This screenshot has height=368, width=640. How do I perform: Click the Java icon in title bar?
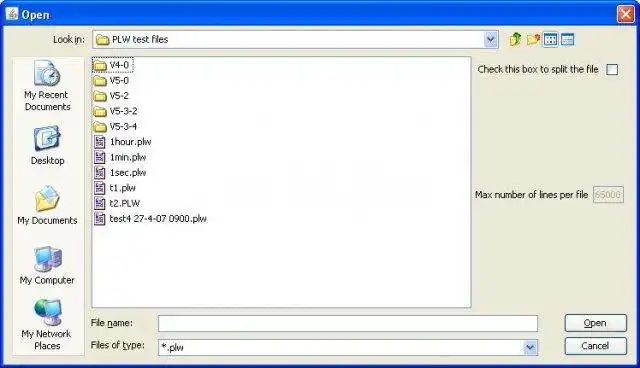pos(12,14)
